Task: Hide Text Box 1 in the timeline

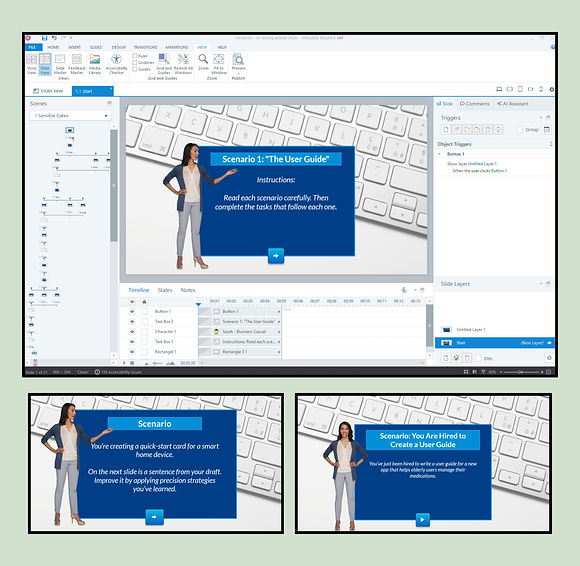Action: click(132, 341)
